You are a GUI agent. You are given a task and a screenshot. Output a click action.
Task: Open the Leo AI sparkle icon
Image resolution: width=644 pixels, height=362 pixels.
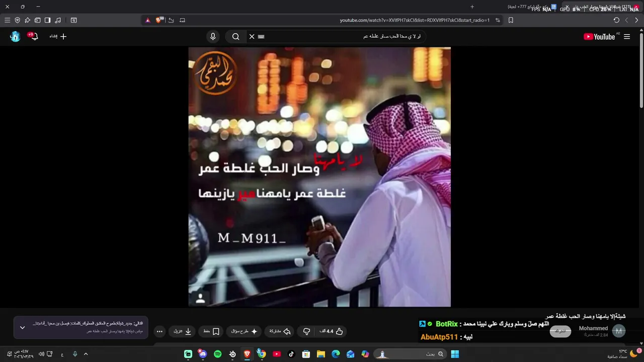[x=27, y=20]
